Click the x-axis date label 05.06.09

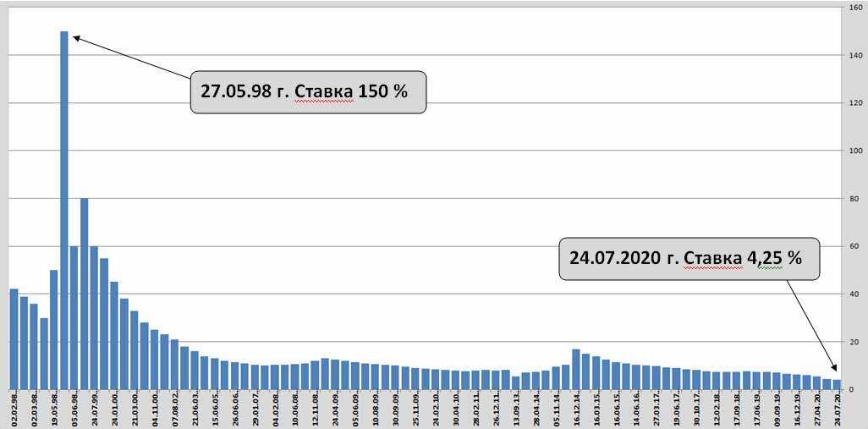tap(354, 409)
